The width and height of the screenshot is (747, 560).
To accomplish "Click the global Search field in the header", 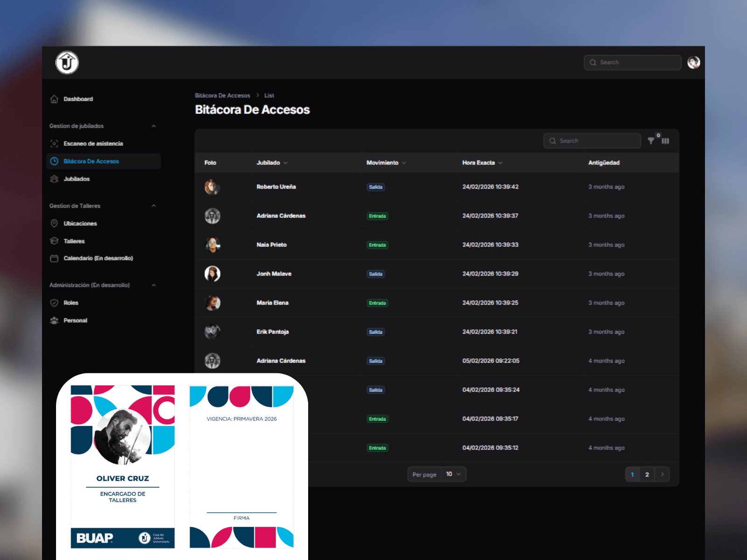I will tap(633, 63).
